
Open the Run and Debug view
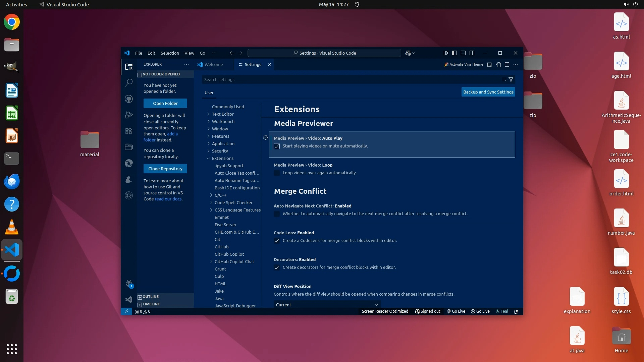tap(129, 115)
